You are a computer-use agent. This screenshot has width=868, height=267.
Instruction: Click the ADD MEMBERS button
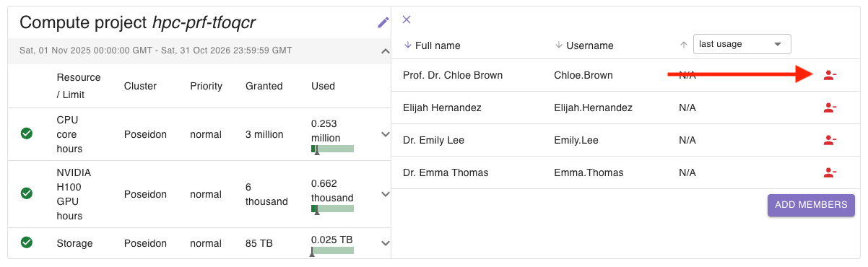811,205
